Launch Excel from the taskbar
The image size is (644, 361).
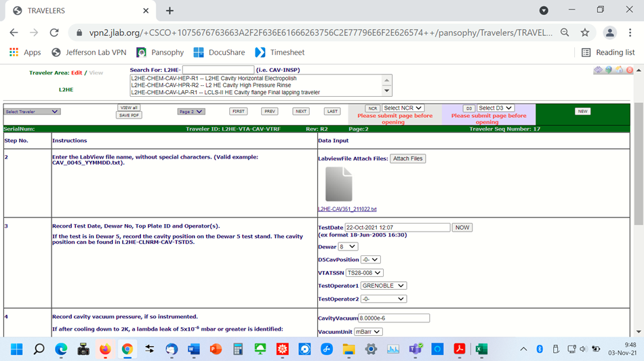(481, 349)
